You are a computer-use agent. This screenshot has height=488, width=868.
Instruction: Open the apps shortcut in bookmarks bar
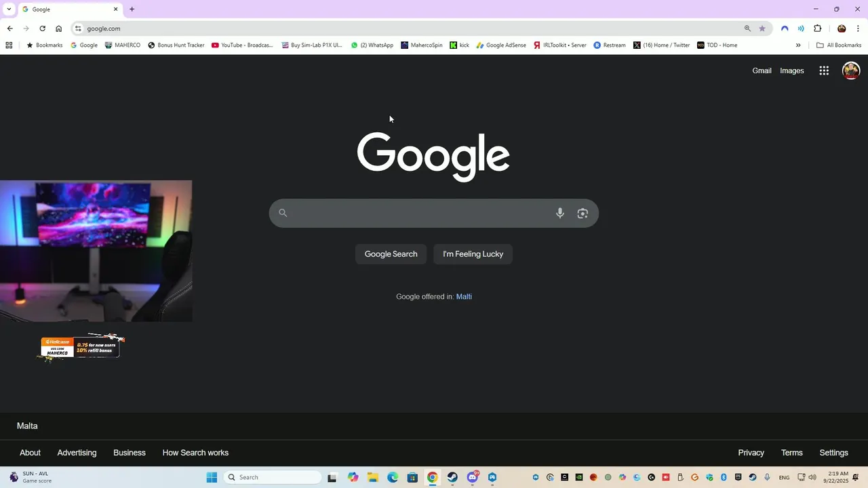point(9,45)
